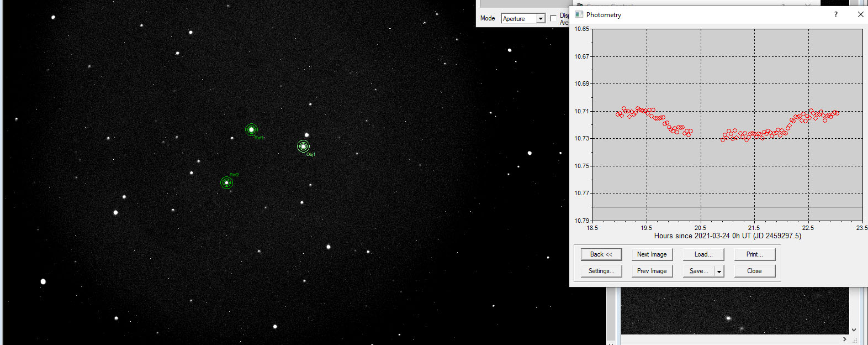Go to Prev Image
868x345 pixels.
point(652,271)
